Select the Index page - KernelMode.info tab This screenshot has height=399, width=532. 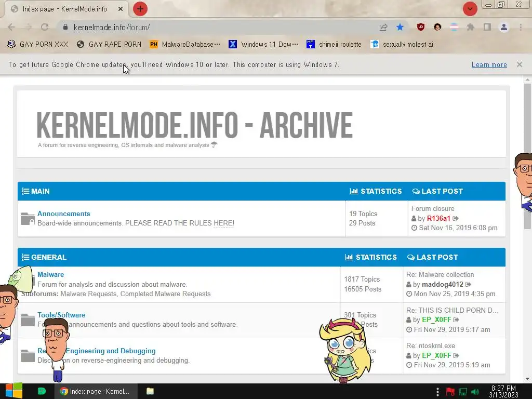coord(64,9)
